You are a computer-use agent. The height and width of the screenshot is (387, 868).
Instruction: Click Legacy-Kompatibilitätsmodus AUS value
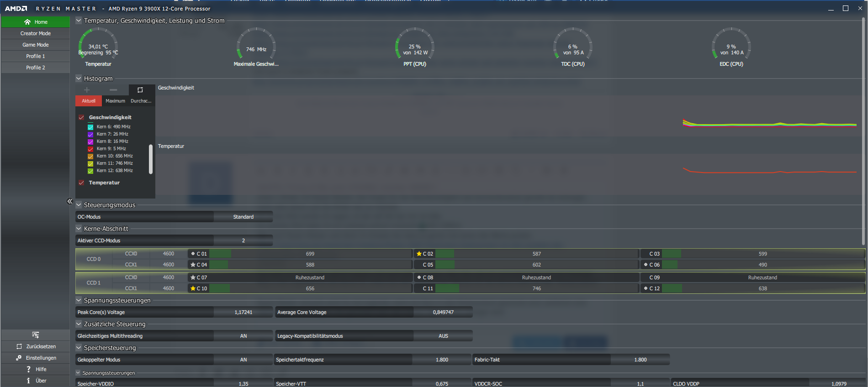tap(443, 336)
